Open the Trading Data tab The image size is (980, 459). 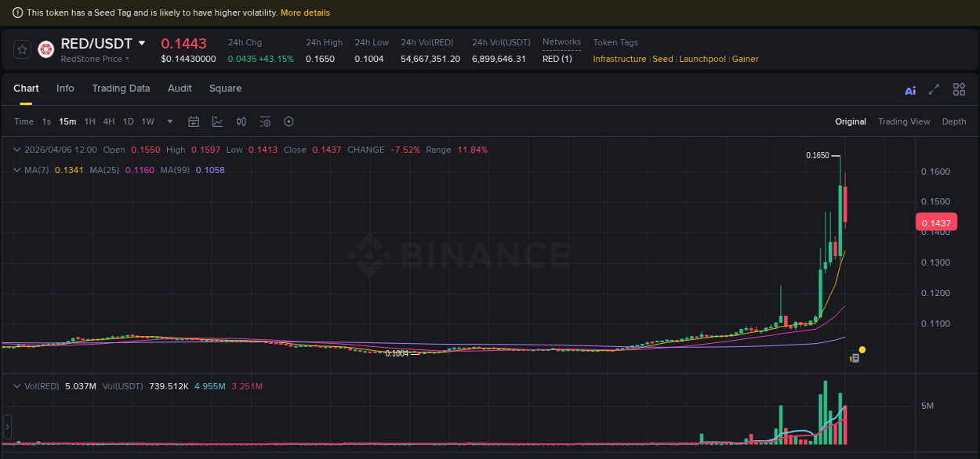click(121, 89)
